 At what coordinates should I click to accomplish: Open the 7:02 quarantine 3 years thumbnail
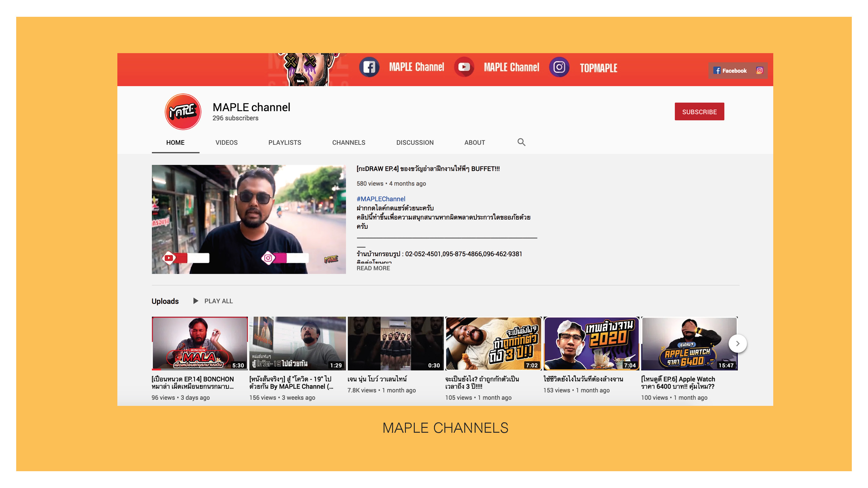[x=493, y=344]
